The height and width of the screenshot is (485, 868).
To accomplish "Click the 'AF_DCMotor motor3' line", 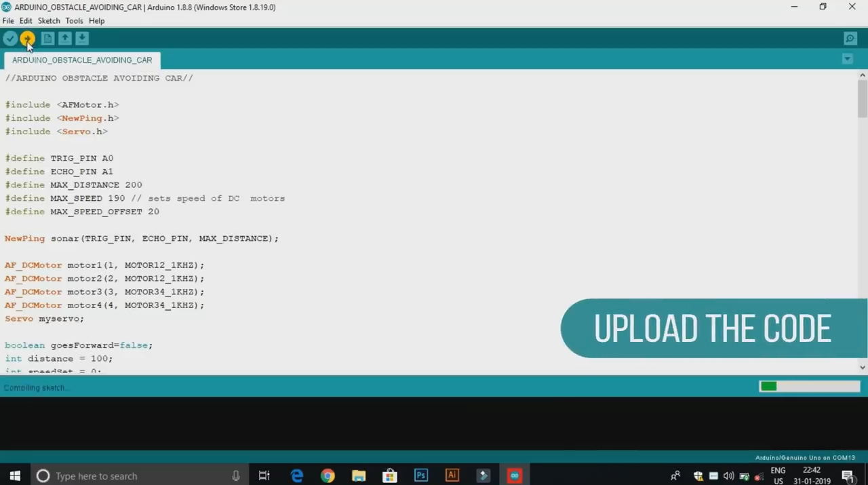I will click(104, 292).
